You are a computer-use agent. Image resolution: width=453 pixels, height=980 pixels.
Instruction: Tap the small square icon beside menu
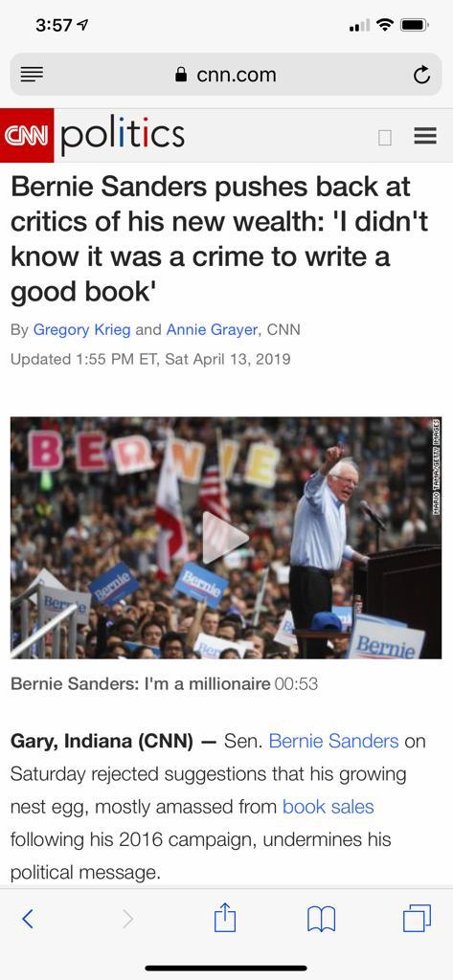[x=385, y=137]
